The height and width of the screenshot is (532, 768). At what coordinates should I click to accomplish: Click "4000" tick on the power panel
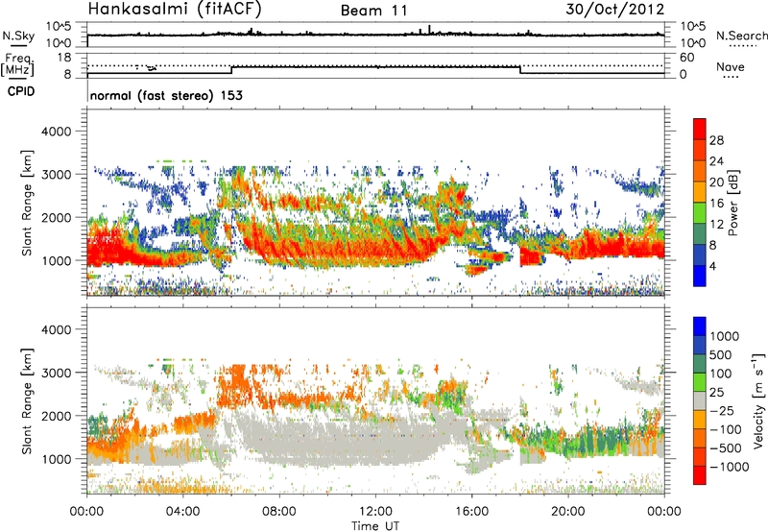(x=57, y=132)
